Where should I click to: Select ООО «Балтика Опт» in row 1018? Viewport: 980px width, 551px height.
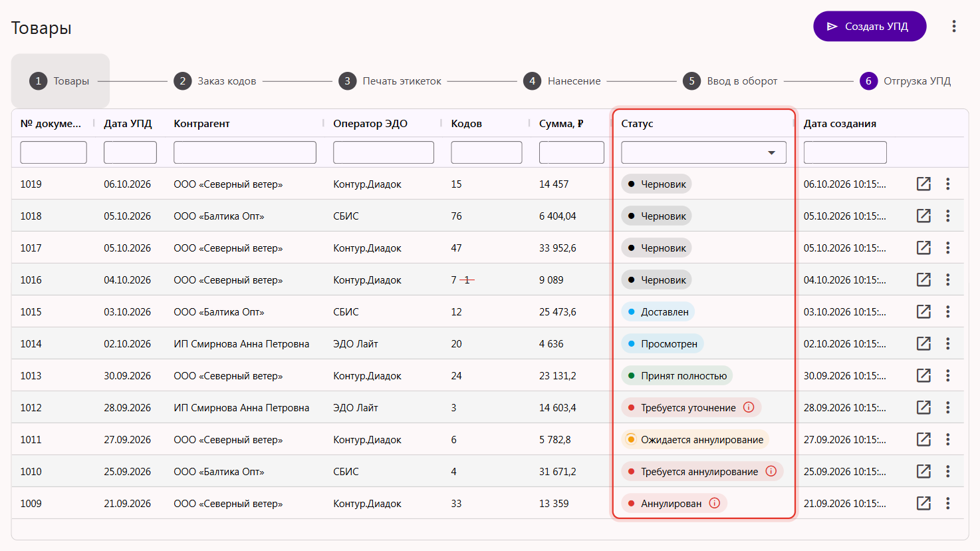coord(219,216)
